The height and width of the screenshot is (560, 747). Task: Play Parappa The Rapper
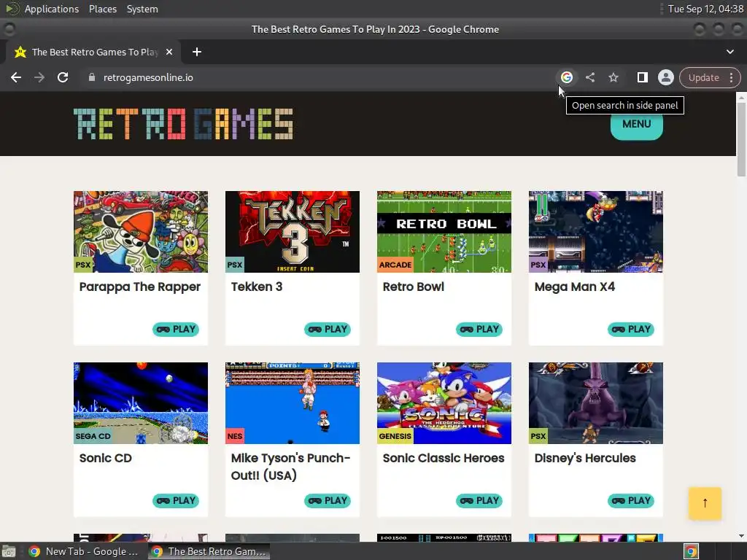(176, 330)
